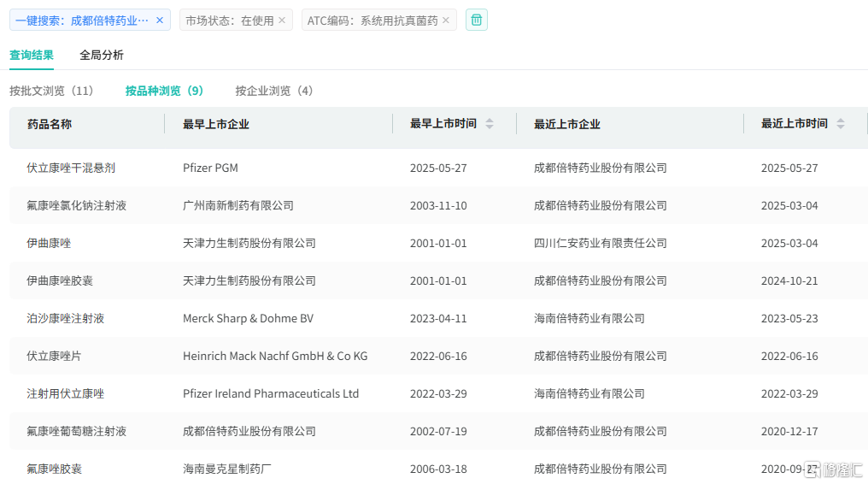Click Merck Sharp & Dohme BV cell
This screenshot has width=868, height=484.
click(x=248, y=318)
